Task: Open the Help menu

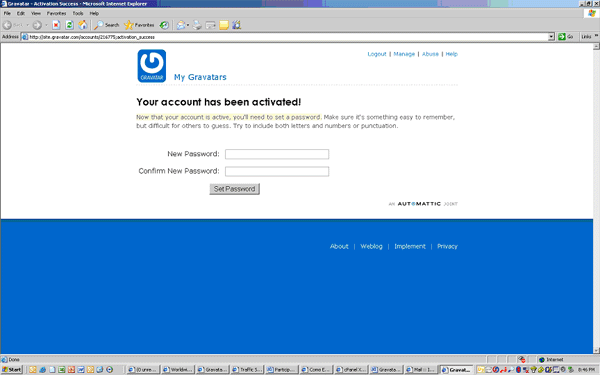Action: click(x=94, y=13)
